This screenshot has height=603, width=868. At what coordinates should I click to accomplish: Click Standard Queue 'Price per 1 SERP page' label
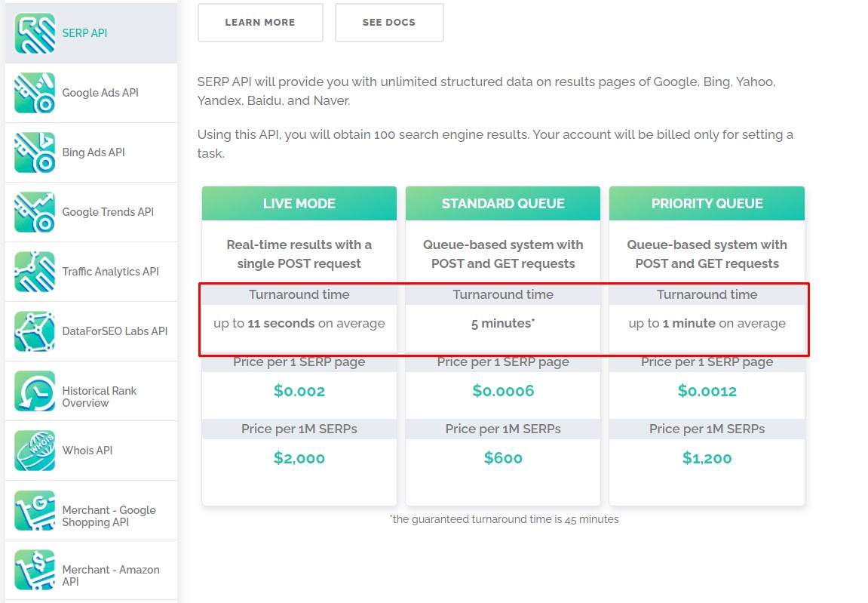coord(503,362)
